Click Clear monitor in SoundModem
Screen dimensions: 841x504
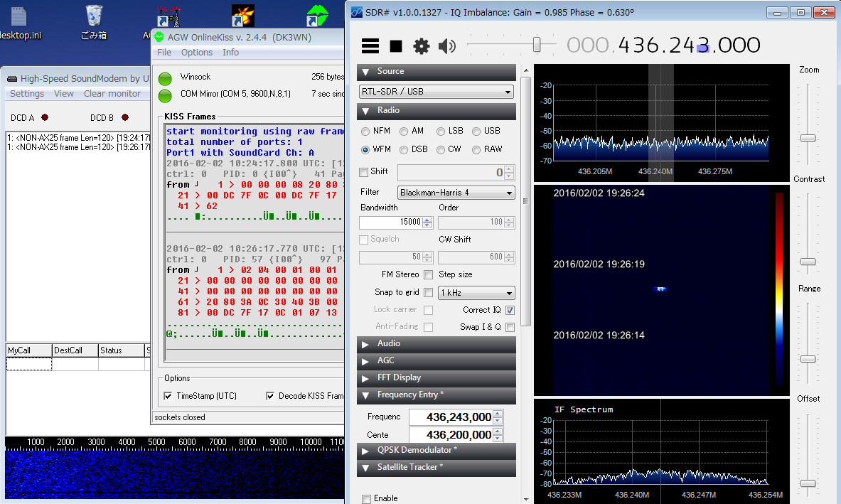112,93
